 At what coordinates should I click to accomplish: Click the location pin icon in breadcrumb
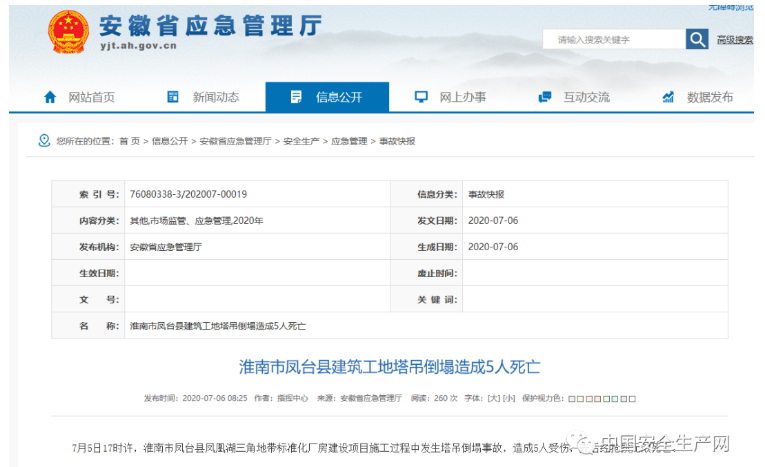[x=44, y=141]
